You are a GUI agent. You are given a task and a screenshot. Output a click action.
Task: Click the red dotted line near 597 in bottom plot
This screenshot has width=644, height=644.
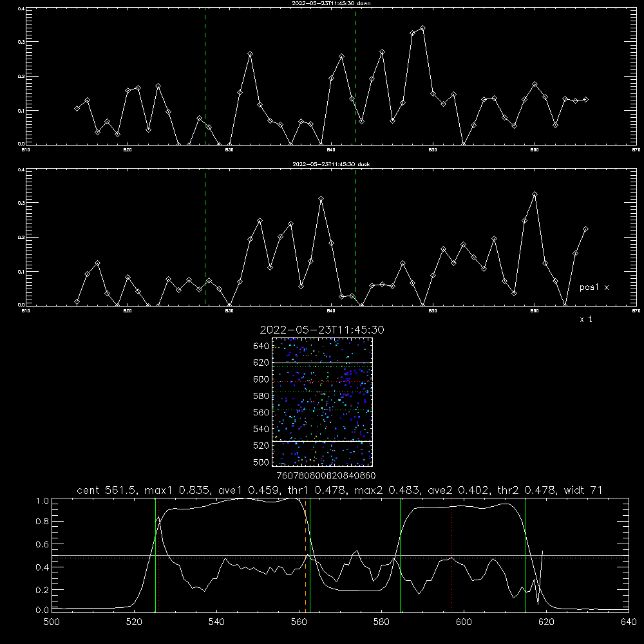[x=452, y=555]
